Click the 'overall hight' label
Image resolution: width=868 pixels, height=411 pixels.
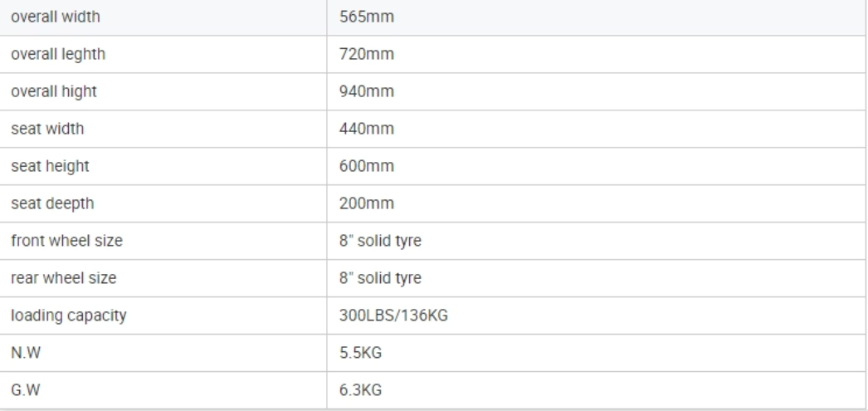pos(54,91)
